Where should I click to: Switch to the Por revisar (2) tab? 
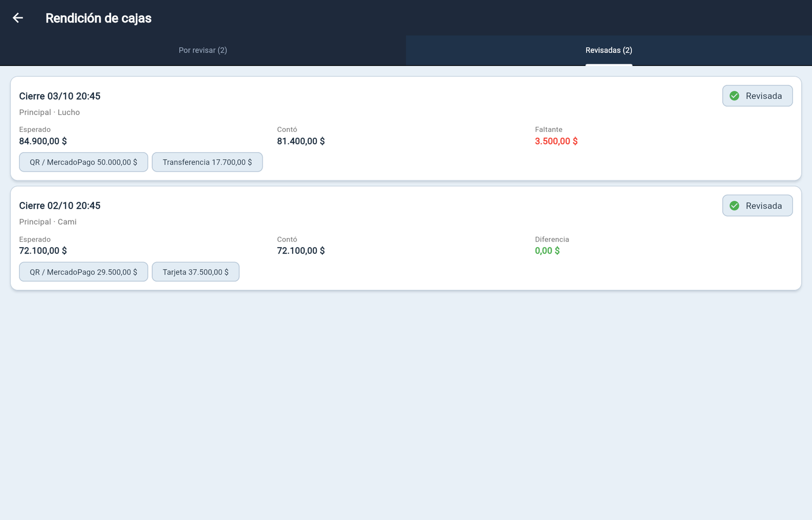pyautogui.click(x=203, y=50)
